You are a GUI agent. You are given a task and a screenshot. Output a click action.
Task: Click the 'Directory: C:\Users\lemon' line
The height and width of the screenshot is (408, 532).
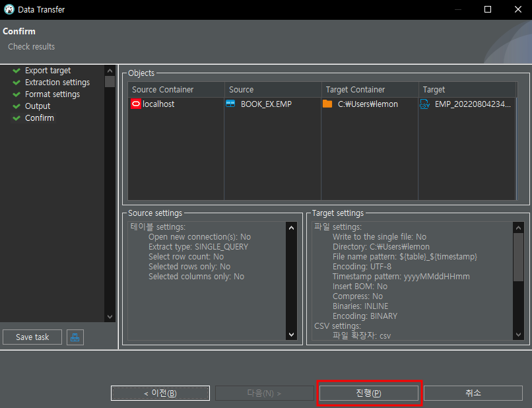pos(381,247)
